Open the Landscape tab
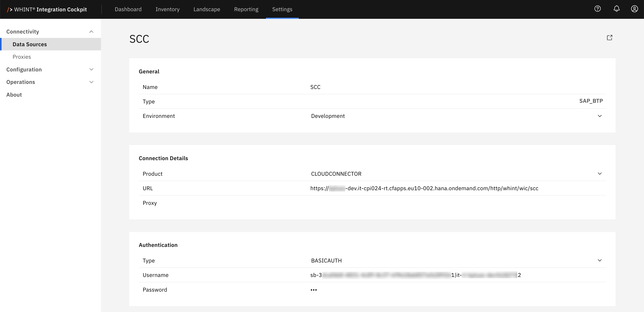The height and width of the screenshot is (312, 644). [x=207, y=9]
